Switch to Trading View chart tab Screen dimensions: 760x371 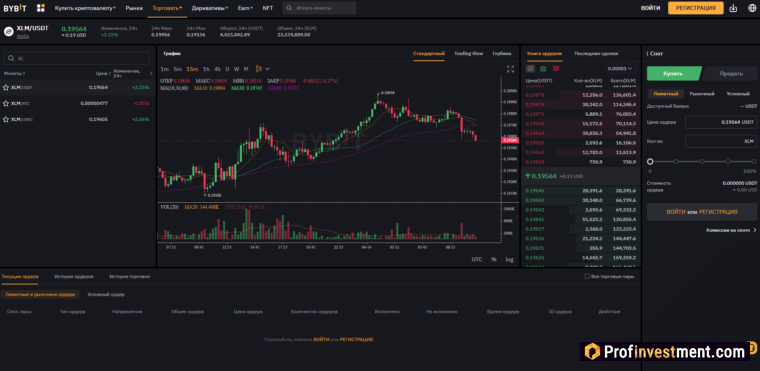469,53
